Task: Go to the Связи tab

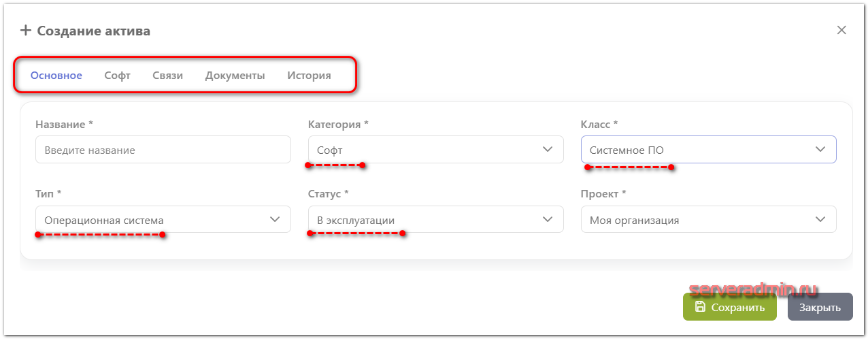Action: click(x=167, y=76)
